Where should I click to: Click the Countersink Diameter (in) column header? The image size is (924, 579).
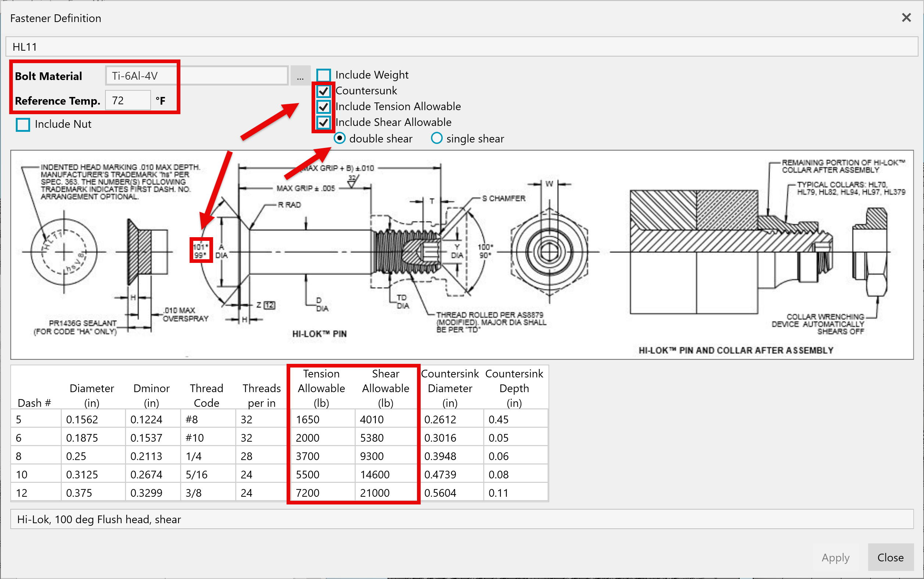(x=450, y=388)
